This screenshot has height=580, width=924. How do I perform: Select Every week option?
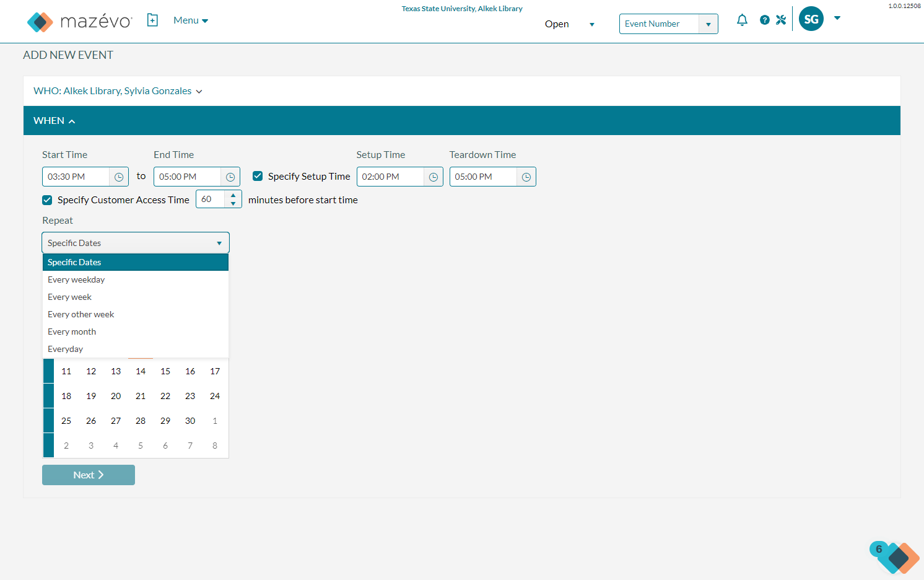tap(136, 297)
